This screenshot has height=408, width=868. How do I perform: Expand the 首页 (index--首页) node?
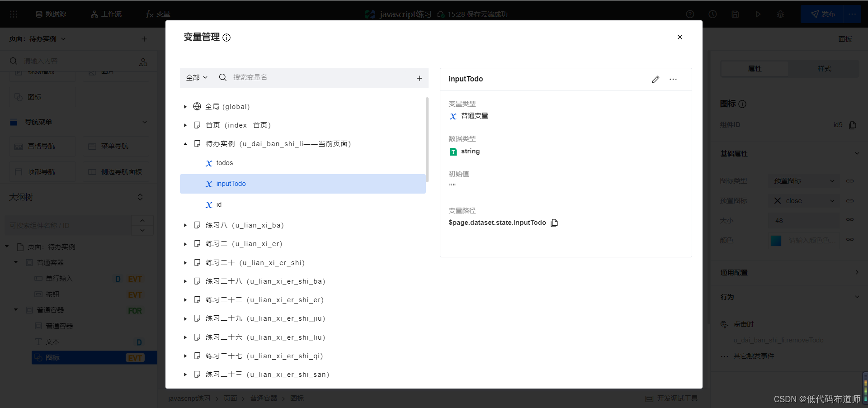click(185, 125)
